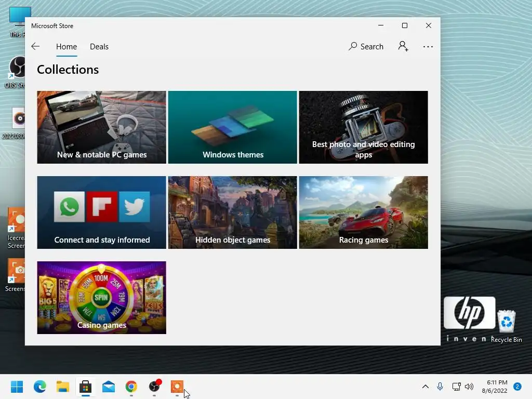Click the microphone tray icon
The image size is (532, 399).
pyautogui.click(x=440, y=387)
